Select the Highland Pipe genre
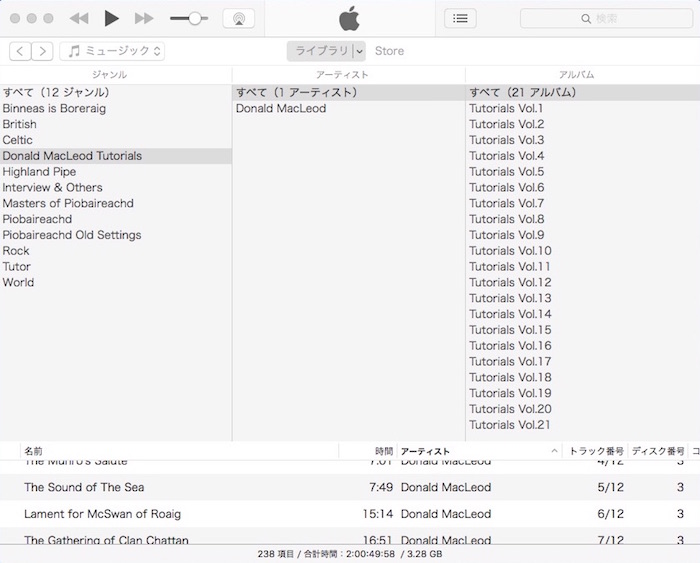Image resolution: width=700 pixels, height=563 pixels. pos(39,172)
